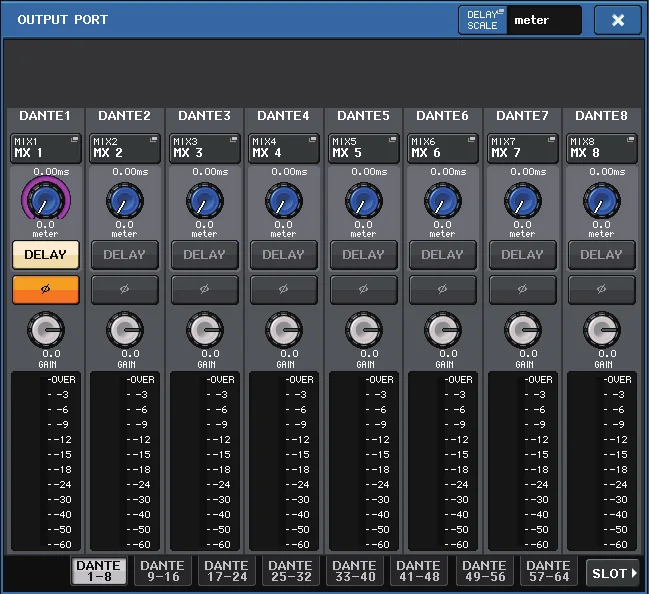This screenshot has height=594, width=649.
Task: Open patch selector MIX2 MX 2
Action: pyautogui.click(x=125, y=148)
